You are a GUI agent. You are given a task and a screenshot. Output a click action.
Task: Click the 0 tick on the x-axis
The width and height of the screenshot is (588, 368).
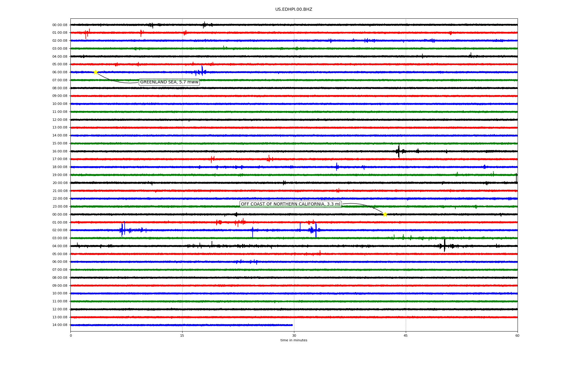[71, 335]
